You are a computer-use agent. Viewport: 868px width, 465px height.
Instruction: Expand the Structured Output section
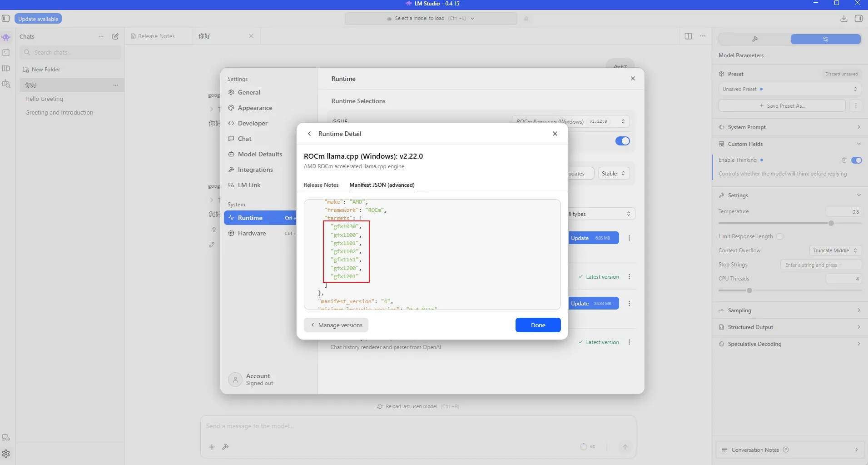click(789, 327)
